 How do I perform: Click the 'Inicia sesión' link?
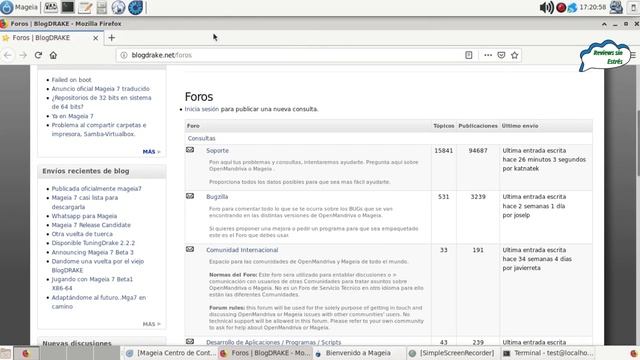pos(202,109)
